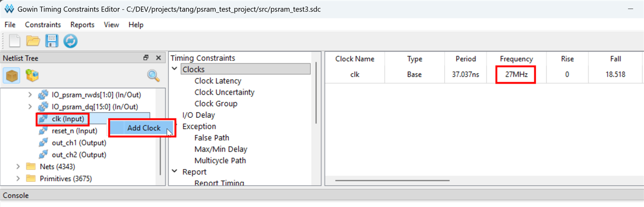The width and height of the screenshot is (644, 207).
Task: Open the Constraints menu
Action: (43, 25)
